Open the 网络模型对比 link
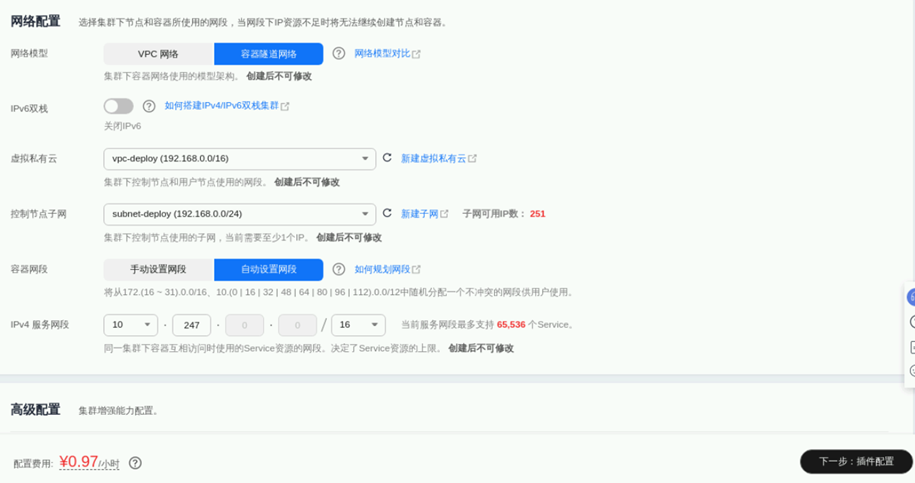Image resolution: width=915 pixels, height=483 pixels. [382, 54]
